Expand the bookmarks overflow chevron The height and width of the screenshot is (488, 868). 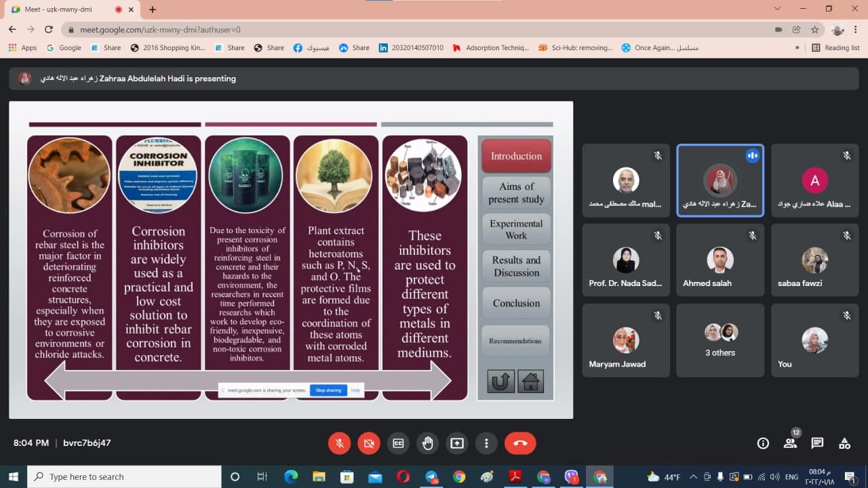click(x=797, y=47)
